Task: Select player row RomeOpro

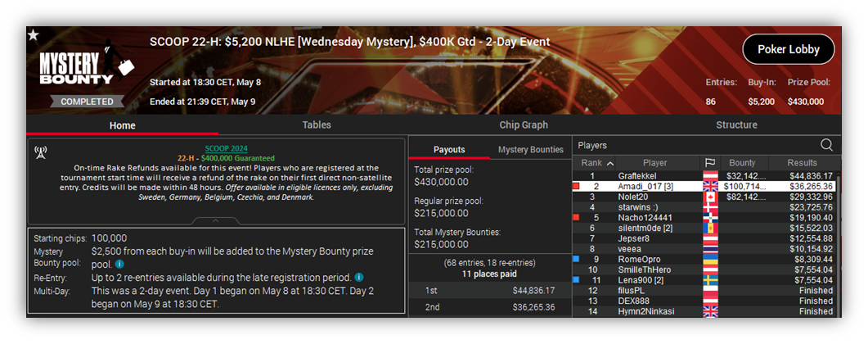Action: click(x=704, y=260)
